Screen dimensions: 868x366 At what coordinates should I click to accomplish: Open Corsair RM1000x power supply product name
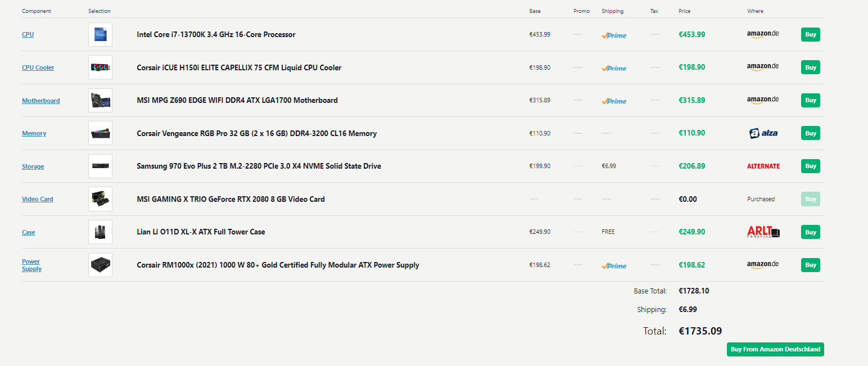pyautogui.click(x=278, y=265)
